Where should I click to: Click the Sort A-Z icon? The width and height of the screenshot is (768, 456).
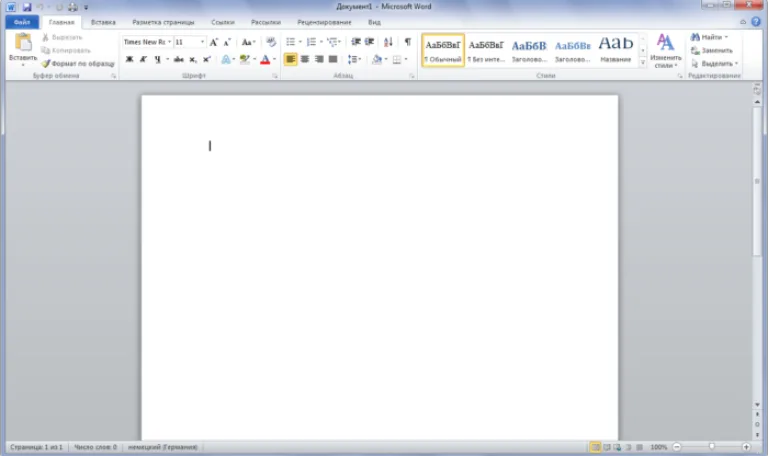point(388,42)
